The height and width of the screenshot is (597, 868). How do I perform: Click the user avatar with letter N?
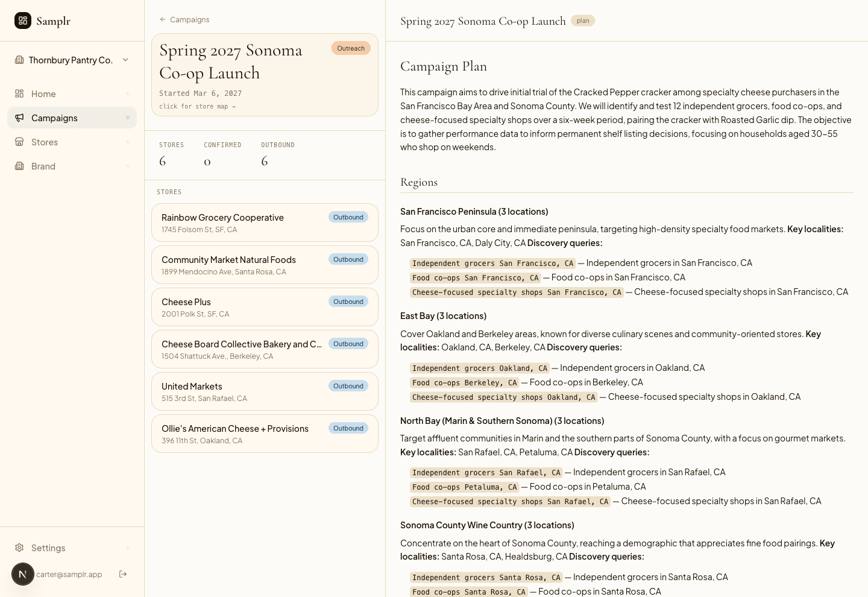point(23,574)
